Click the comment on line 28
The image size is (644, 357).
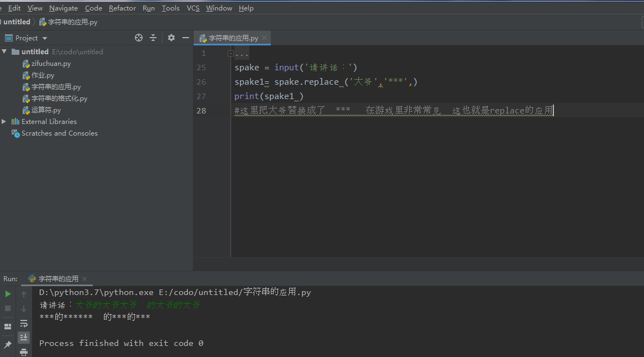coord(394,111)
